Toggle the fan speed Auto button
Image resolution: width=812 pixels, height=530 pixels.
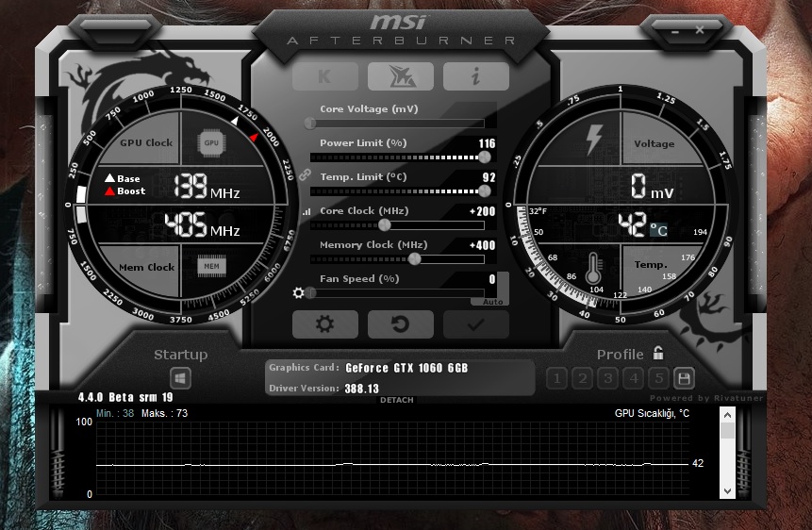492,302
